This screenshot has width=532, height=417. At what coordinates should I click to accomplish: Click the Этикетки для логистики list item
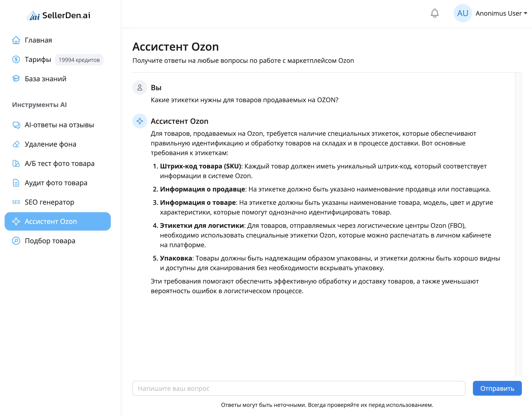coord(322,235)
